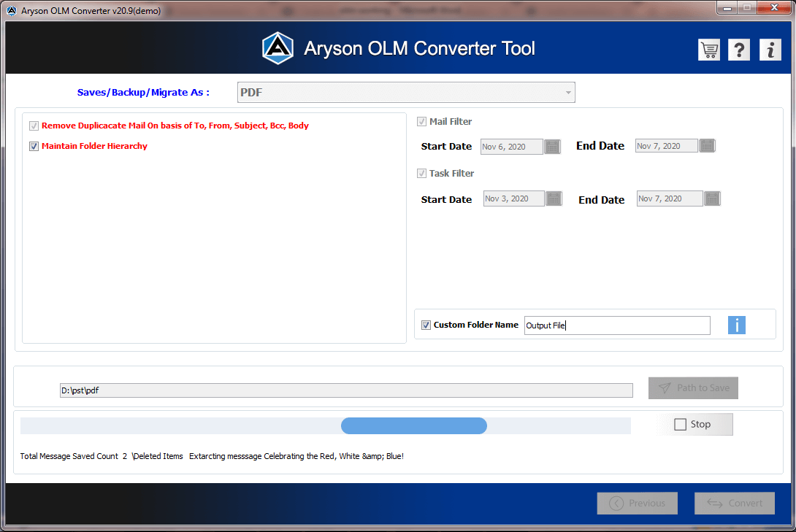Expand the Saves/Backup/Migrate As PDF dropdown
This screenshot has width=796, height=532.
pyautogui.click(x=406, y=92)
